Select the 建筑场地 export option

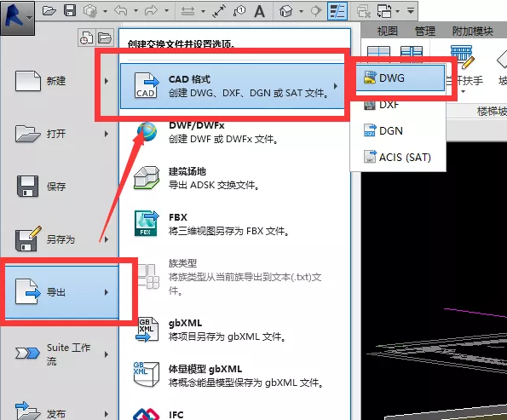tap(235, 178)
